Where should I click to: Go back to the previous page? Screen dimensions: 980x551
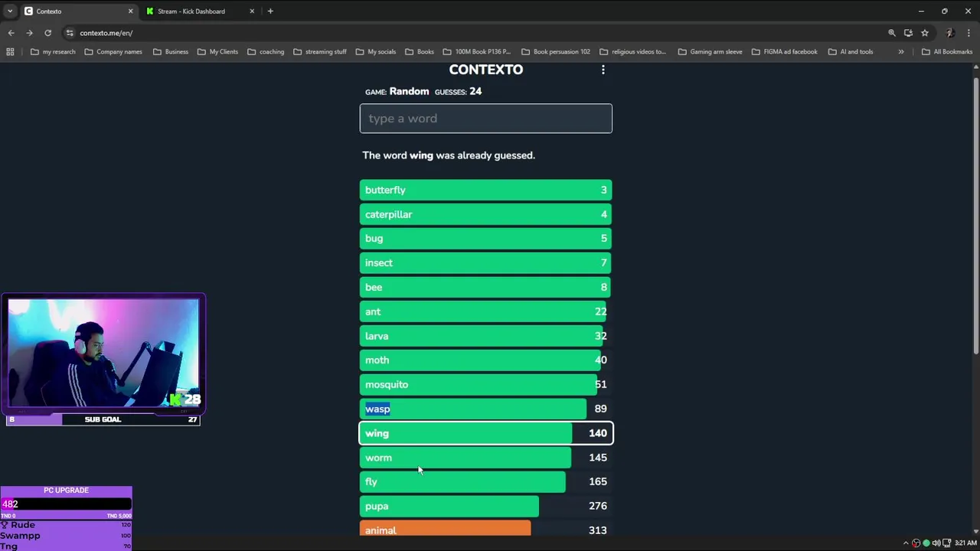pos(11,33)
